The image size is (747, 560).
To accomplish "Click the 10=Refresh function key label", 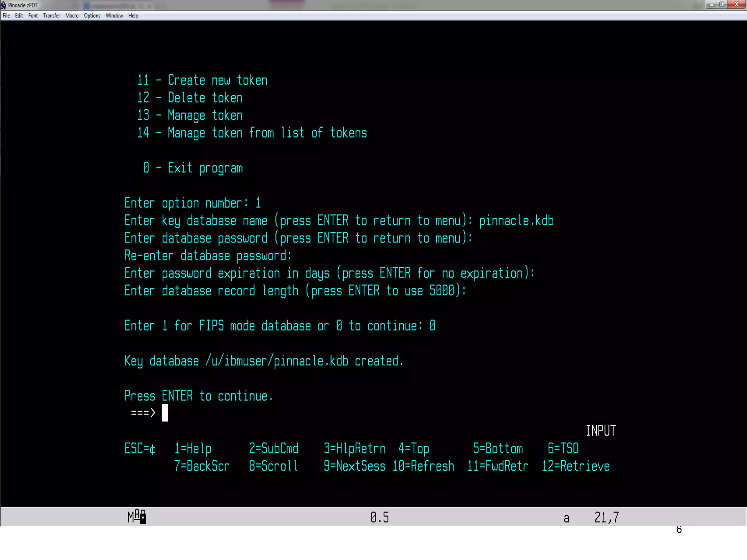I will [423, 466].
